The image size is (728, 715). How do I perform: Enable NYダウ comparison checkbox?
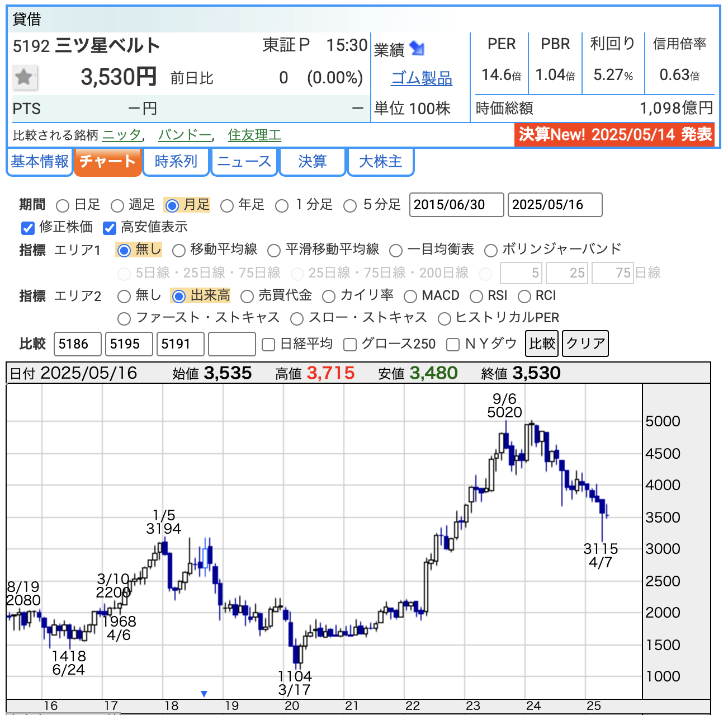tap(453, 345)
